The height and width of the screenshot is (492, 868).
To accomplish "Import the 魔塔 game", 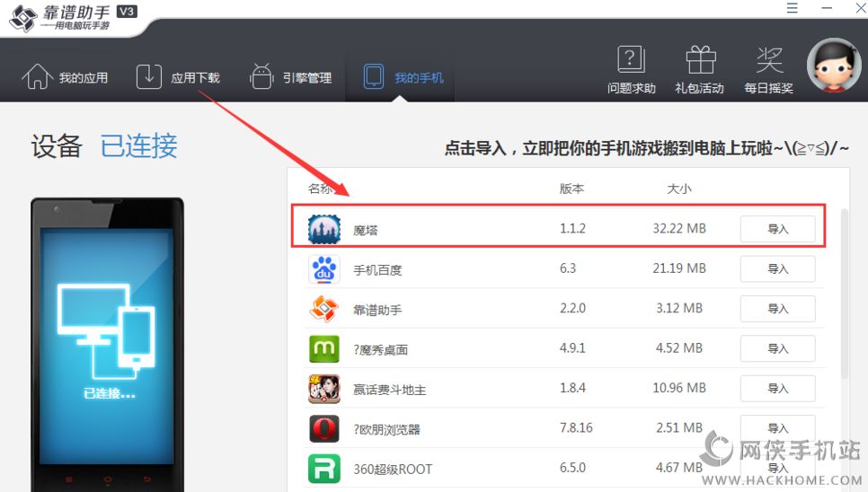I will coord(777,229).
